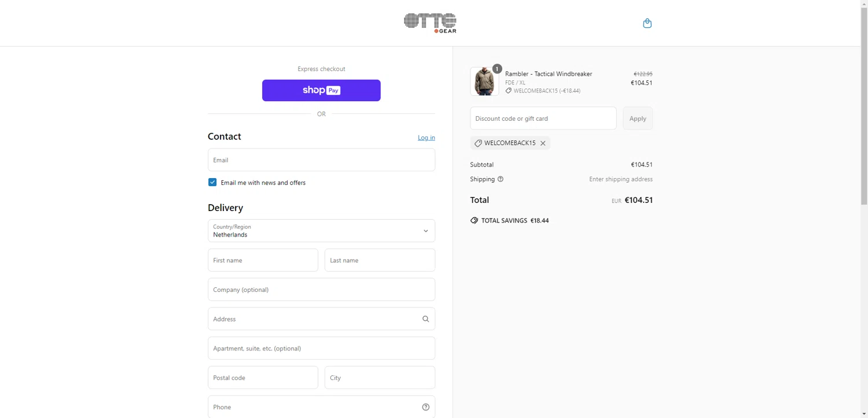
Task: Click the WELCOMEBACK15 discount tag chip
Action: pyautogui.click(x=510, y=143)
